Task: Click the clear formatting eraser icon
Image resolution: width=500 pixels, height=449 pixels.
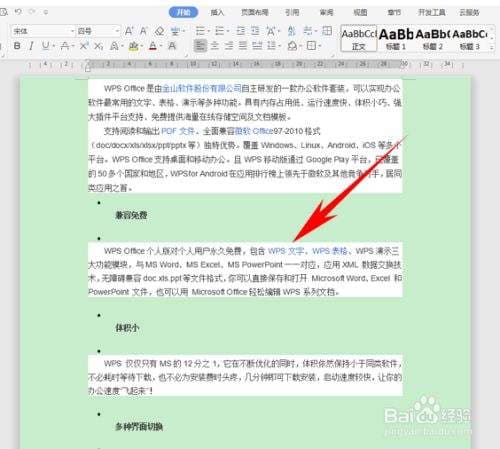Action: pos(159,31)
